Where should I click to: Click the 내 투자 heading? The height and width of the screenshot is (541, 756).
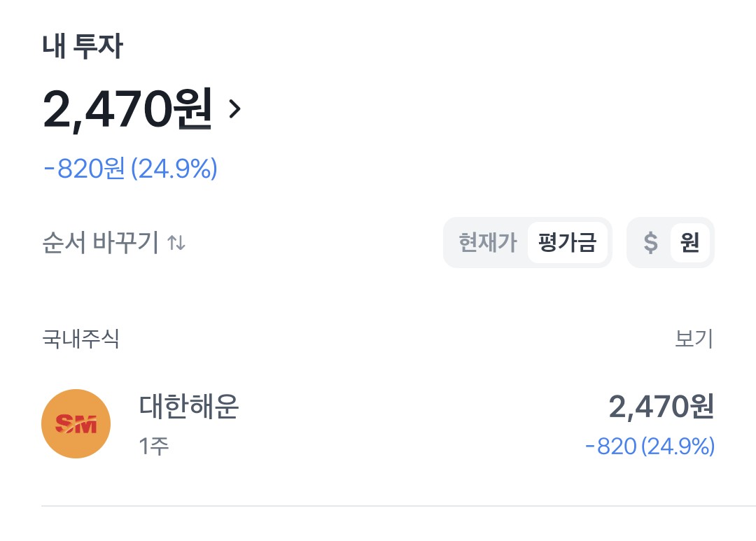pos(83,47)
